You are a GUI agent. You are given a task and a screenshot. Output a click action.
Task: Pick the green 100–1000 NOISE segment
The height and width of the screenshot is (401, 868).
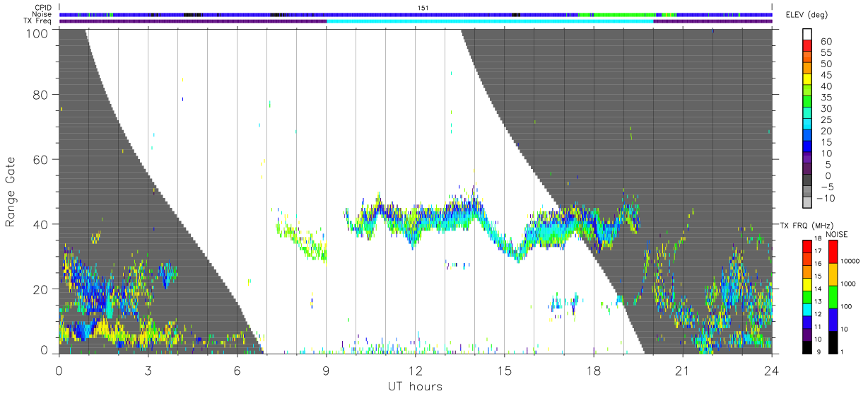click(833, 296)
